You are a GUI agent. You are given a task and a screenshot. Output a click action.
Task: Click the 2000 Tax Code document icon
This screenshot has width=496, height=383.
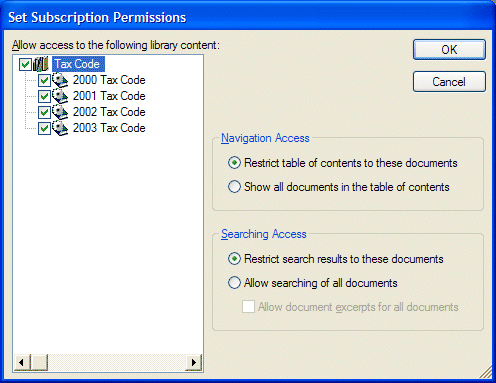[60, 80]
